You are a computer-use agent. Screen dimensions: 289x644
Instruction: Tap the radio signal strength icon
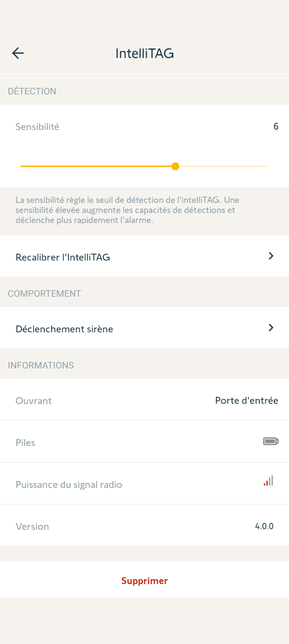click(269, 481)
